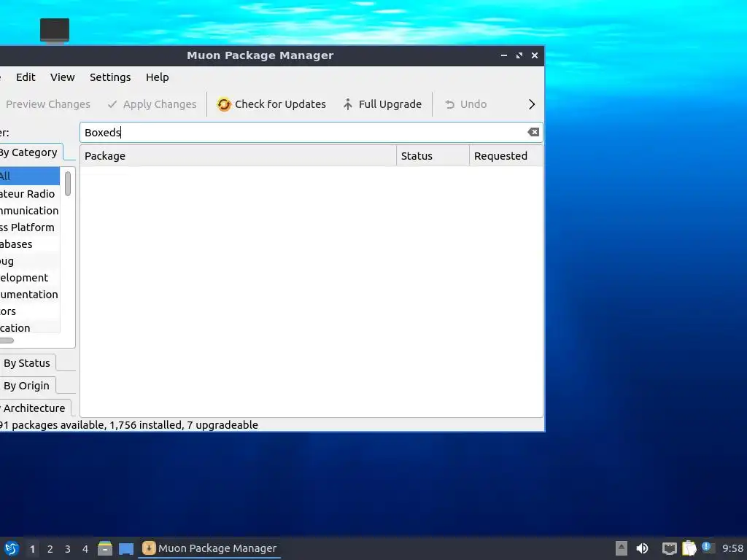Open the Lubuntu start menu
747x560 pixels.
(x=12, y=548)
